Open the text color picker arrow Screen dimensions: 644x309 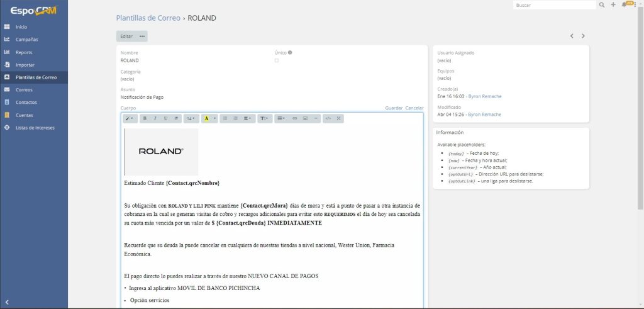tap(214, 118)
